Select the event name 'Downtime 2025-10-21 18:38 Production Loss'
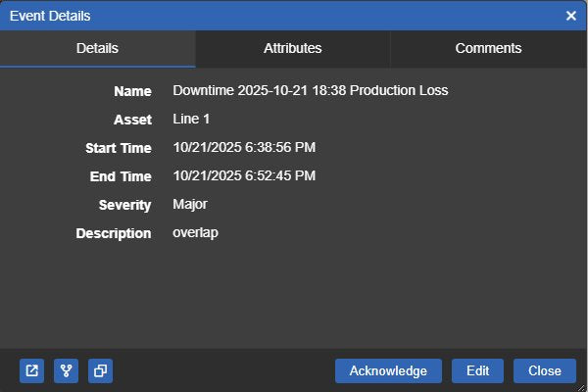Viewport: 588px width, 392px height. pos(311,91)
